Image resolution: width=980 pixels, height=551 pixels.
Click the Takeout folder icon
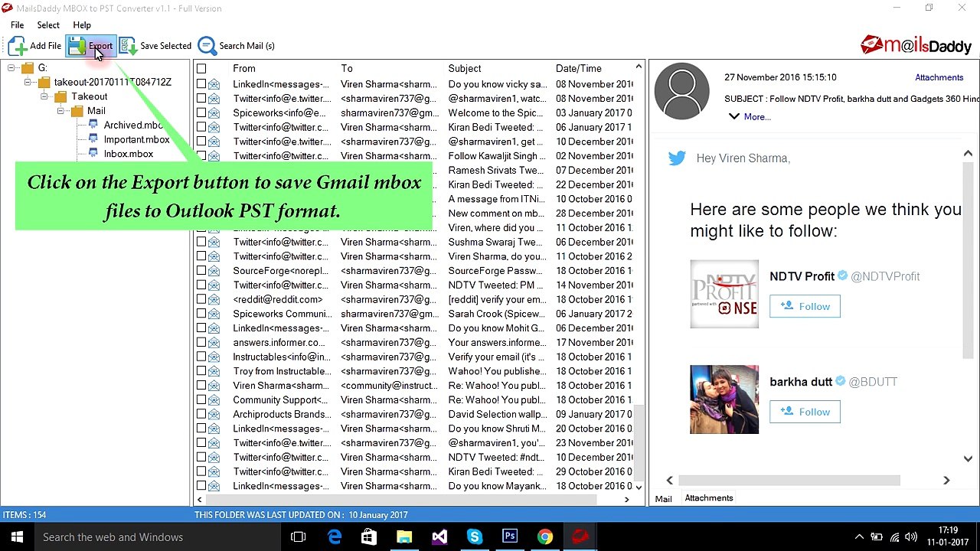[60, 96]
